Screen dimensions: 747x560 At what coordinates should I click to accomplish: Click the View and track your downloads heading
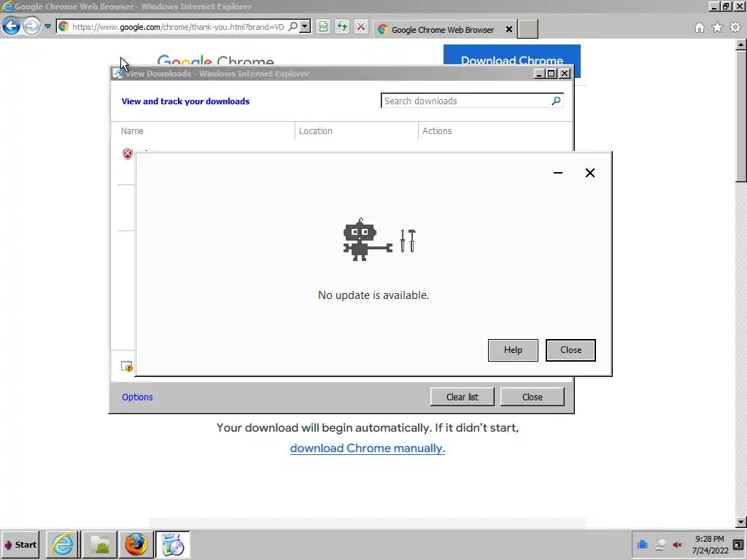(x=185, y=101)
